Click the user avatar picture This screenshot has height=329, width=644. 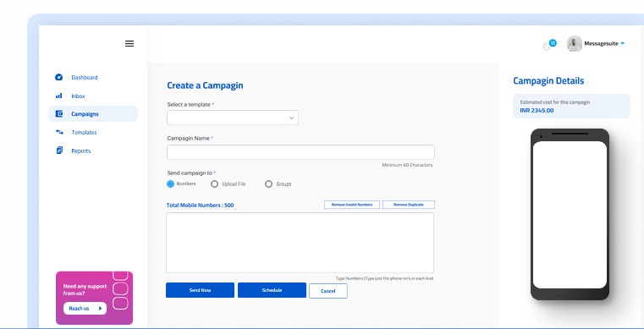[574, 43]
